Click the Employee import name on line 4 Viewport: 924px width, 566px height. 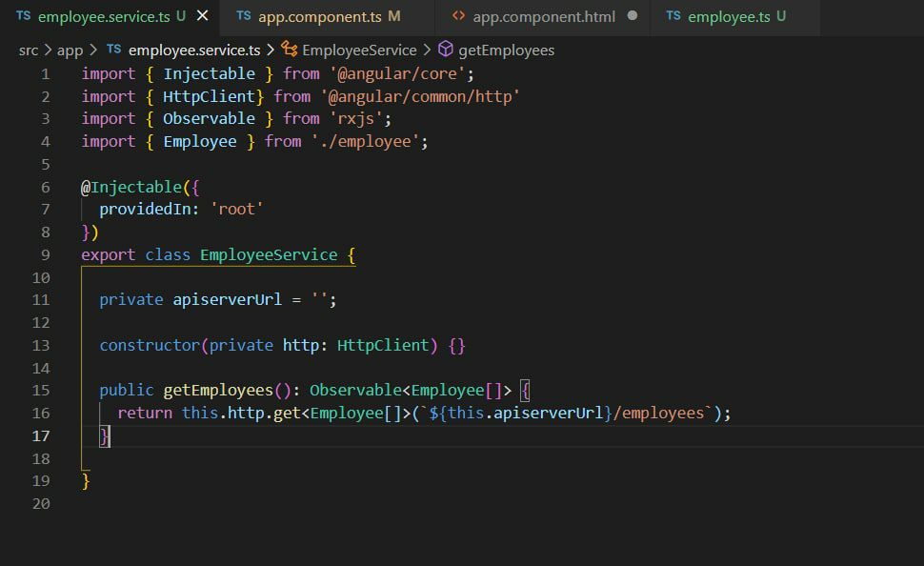pos(200,142)
